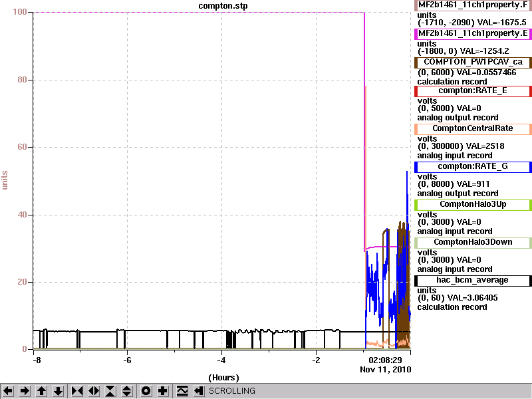Click the circle reset icon in the toolbar

(146, 391)
